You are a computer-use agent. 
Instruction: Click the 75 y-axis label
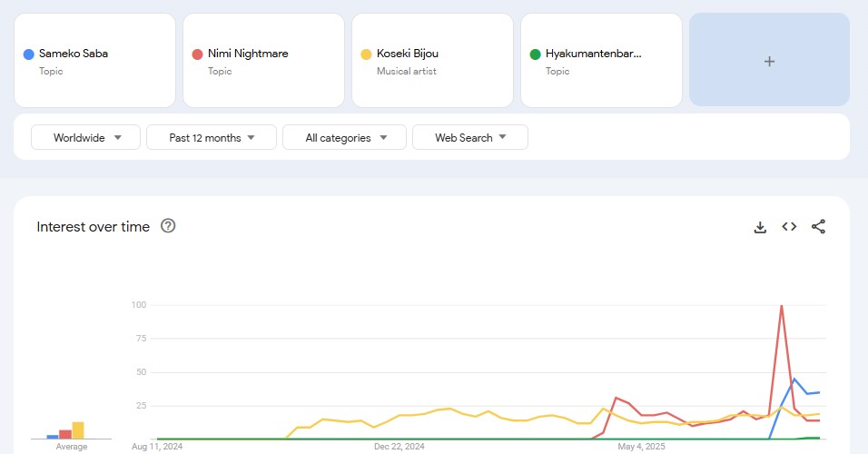[141, 339]
